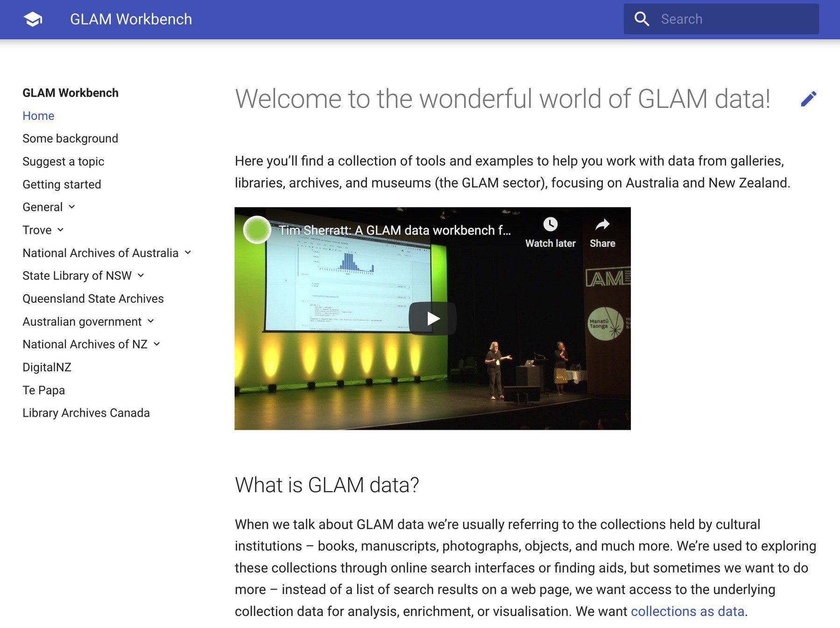The width and height of the screenshot is (840, 628).
Task: Open Library Archives Canada page
Action: 86,413
